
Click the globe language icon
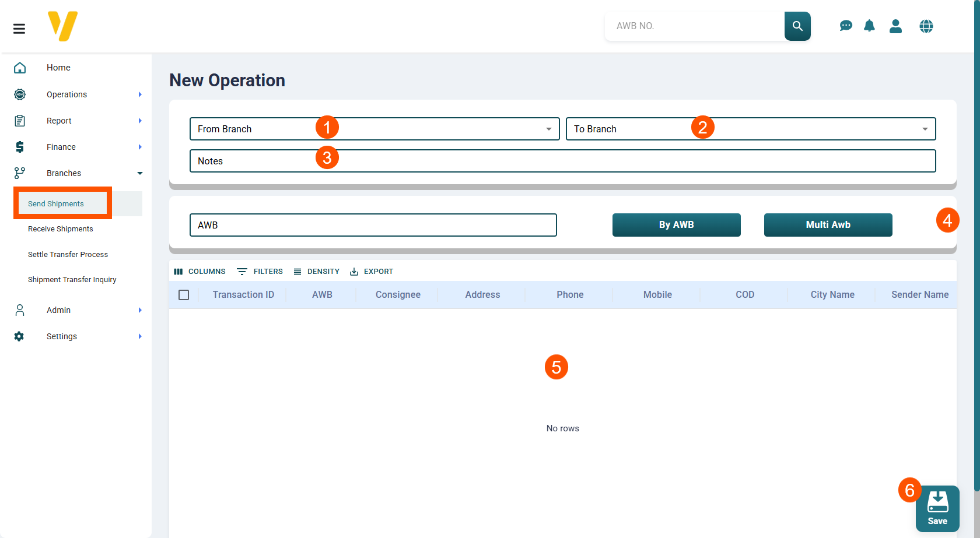tap(926, 26)
